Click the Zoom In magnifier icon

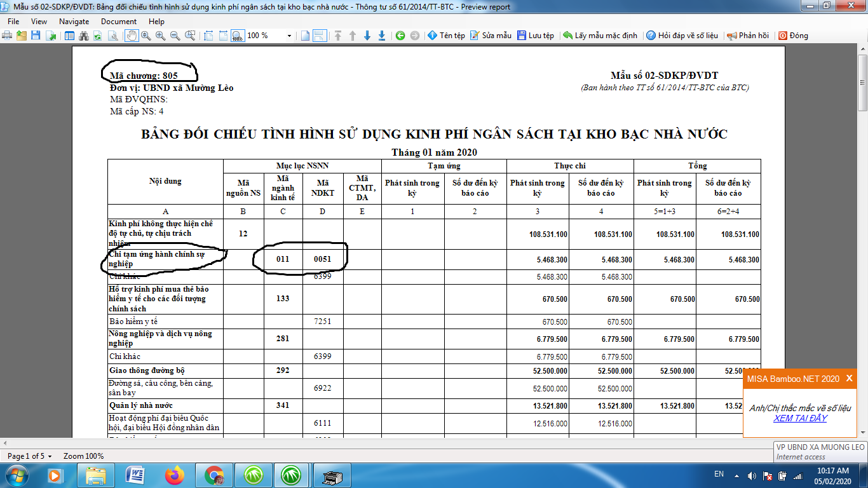coord(160,36)
